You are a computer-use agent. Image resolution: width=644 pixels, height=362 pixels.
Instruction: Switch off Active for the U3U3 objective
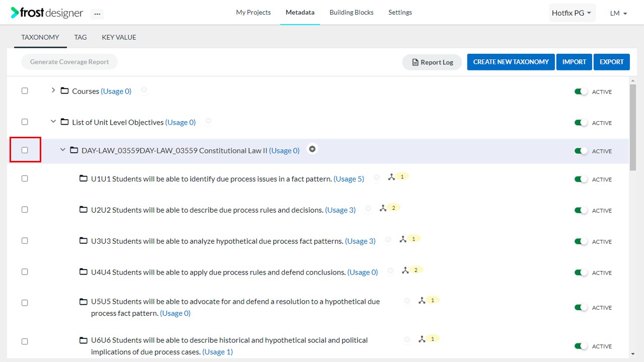click(x=581, y=242)
